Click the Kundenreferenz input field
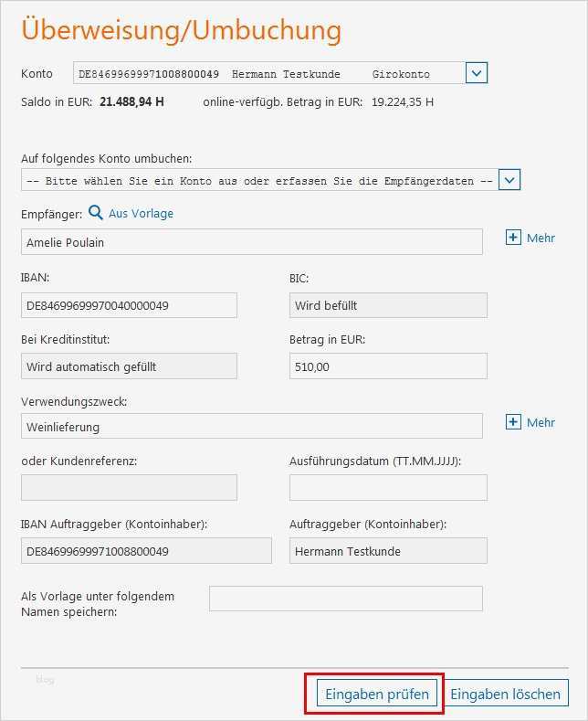The height and width of the screenshot is (721, 588). tap(129, 488)
